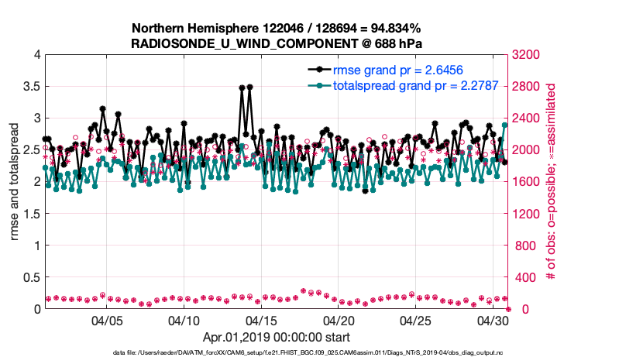Screen dimensions: 643x364
Task: Click the last teal totalspread point near 04/30
Action: pyautogui.click(x=505, y=125)
